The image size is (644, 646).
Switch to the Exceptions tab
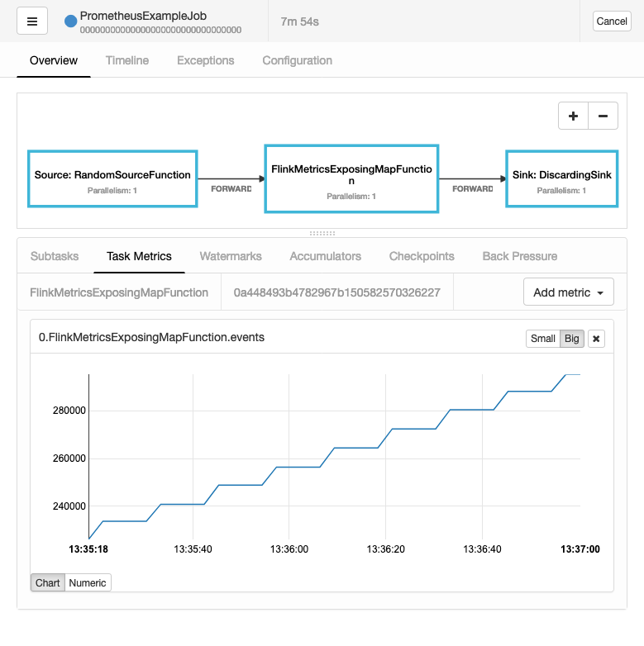(205, 60)
